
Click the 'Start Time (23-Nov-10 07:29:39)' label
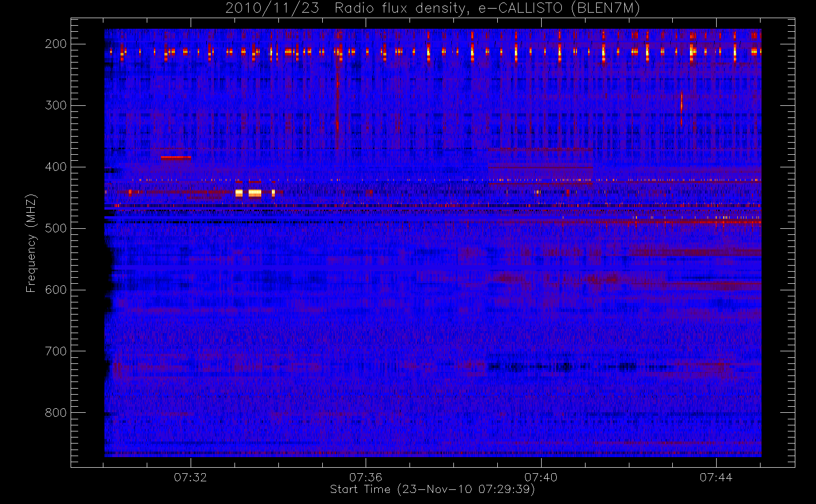[x=432, y=489]
